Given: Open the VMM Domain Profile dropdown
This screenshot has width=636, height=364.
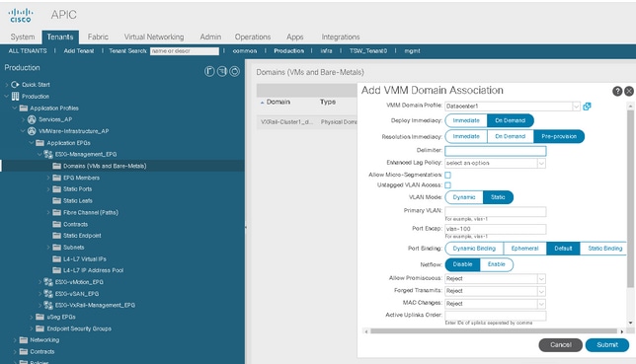Looking at the screenshot, I should 576,107.
